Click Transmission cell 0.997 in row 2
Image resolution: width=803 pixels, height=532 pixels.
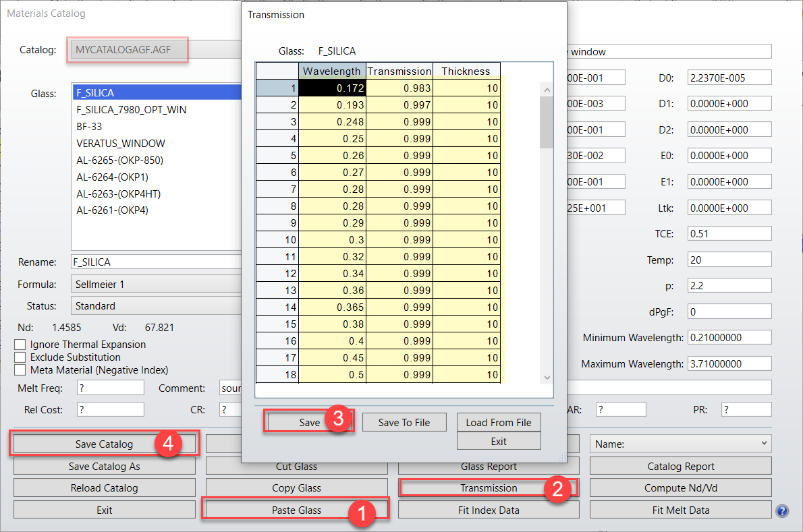pyautogui.click(x=399, y=105)
